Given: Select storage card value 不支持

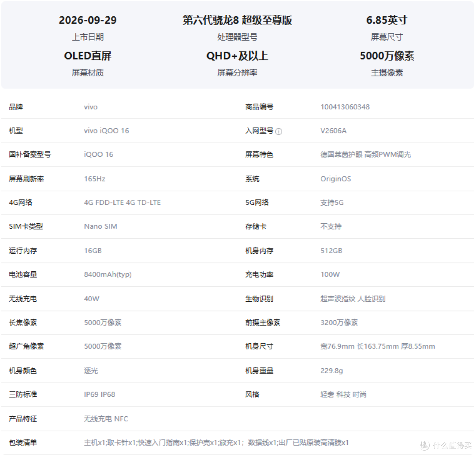Looking at the screenshot, I should pyautogui.click(x=331, y=226).
